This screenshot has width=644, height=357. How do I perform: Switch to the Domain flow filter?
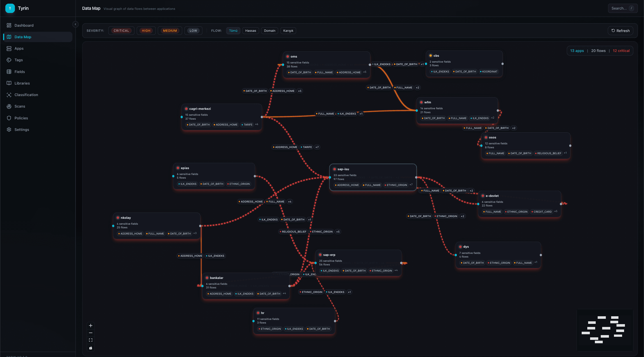pyautogui.click(x=270, y=31)
